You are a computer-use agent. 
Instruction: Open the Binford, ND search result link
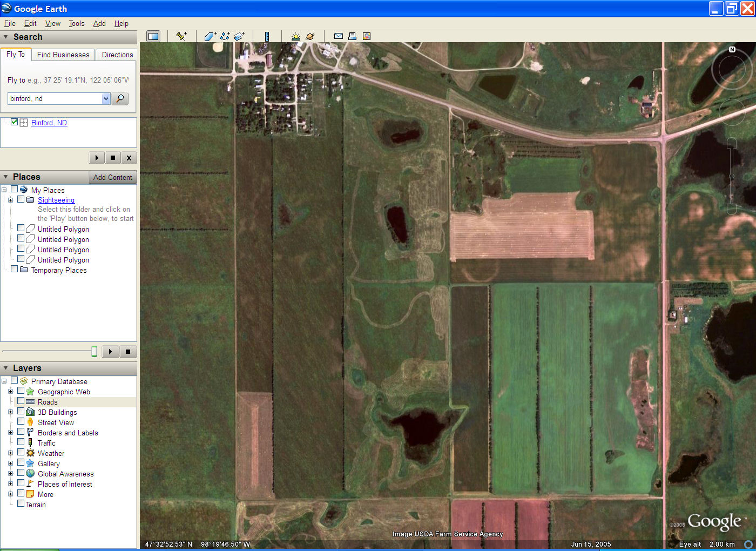(49, 123)
